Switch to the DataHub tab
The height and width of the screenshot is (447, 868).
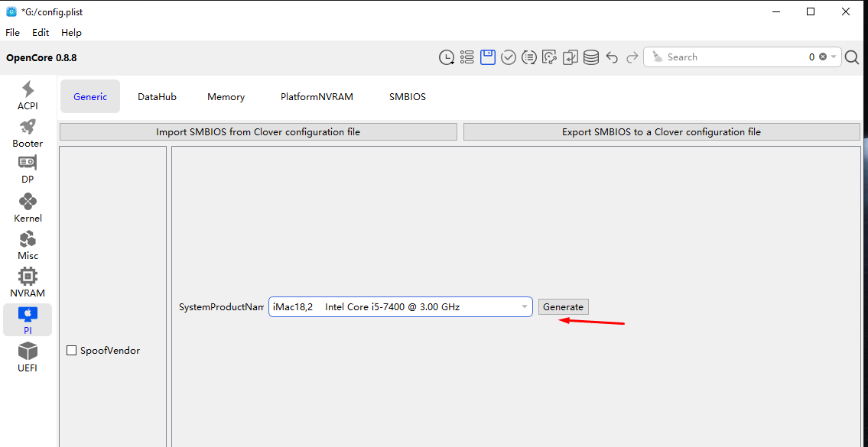pos(158,96)
